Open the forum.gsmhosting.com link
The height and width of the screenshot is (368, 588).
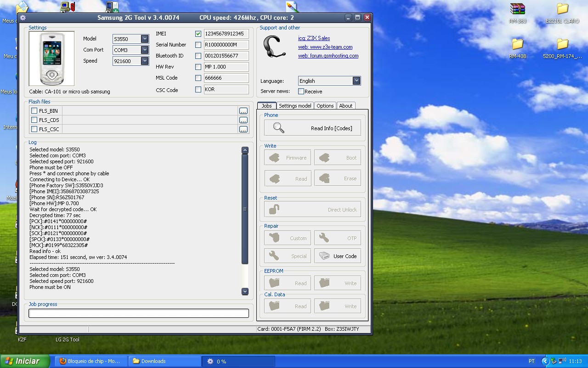pyautogui.click(x=328, y=56)
